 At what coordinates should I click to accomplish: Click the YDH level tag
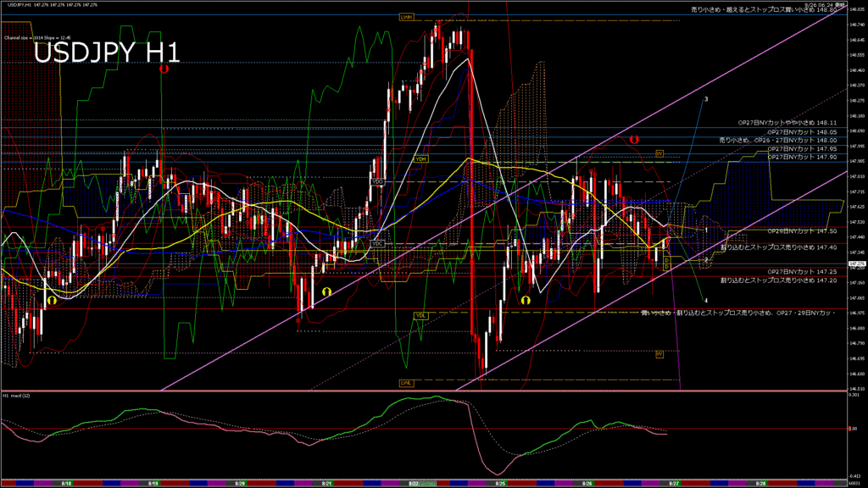(420, 158)
